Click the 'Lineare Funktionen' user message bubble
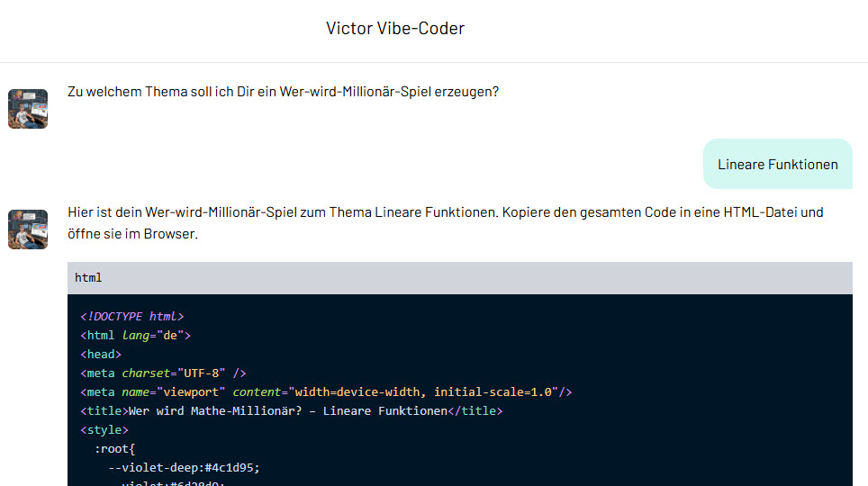Screen dimensions: 868x486 pos(778,165)
